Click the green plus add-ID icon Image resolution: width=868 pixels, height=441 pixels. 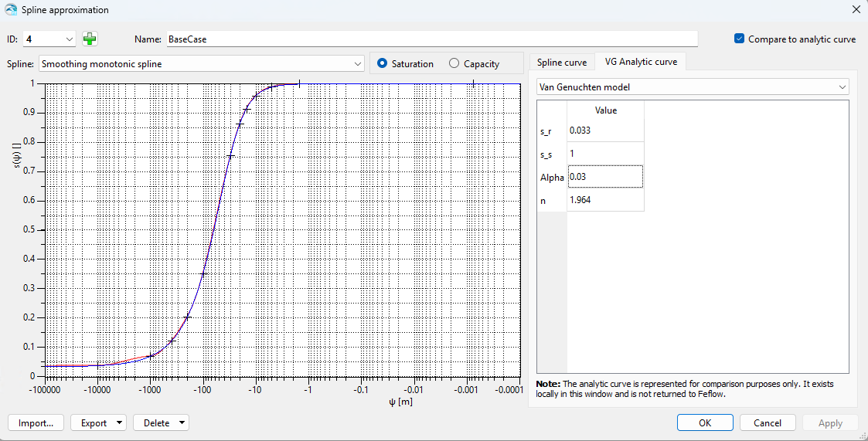[90, 39]
